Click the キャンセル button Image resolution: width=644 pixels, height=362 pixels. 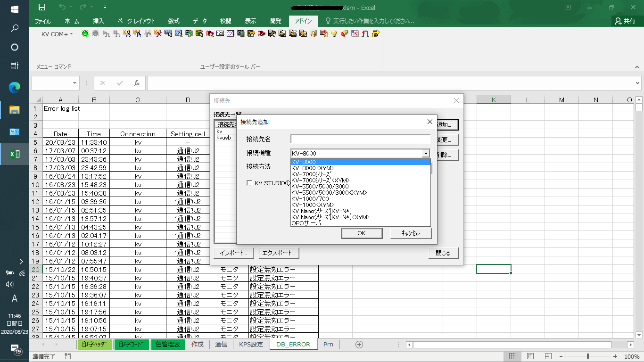[411, 233]
